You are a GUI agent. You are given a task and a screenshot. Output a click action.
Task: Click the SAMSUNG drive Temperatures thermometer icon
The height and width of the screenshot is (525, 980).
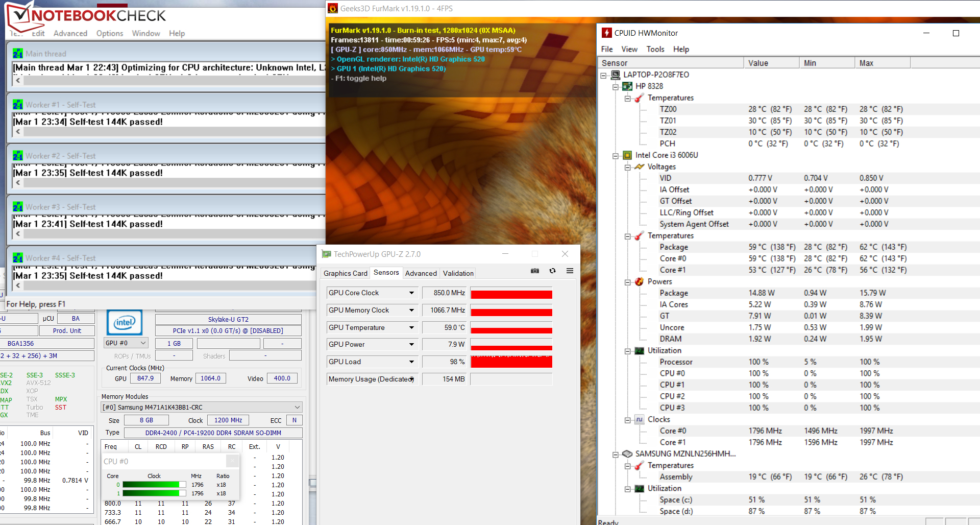tap(639, 465)
